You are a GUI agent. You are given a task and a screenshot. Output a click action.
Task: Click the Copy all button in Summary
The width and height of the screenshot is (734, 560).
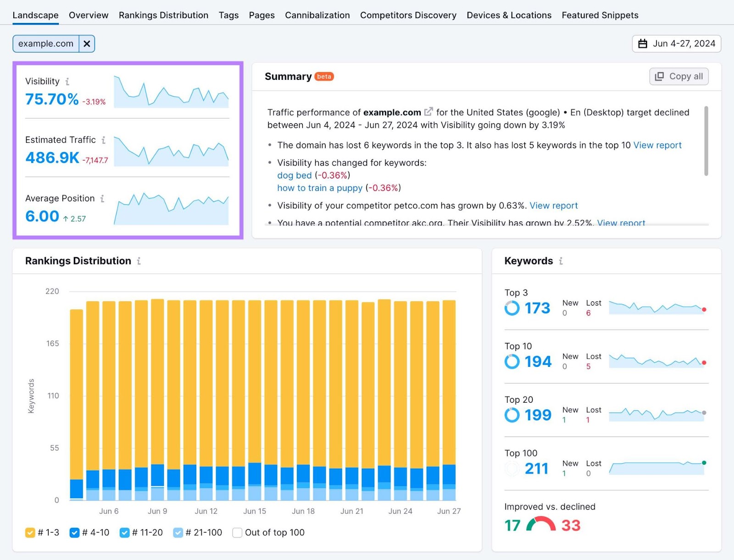tap(678, 76)
